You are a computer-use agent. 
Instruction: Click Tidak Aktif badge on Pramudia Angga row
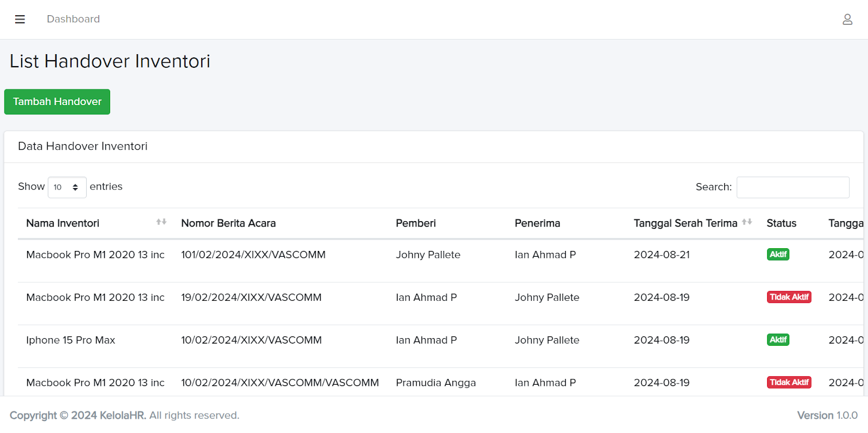(789, 383)
